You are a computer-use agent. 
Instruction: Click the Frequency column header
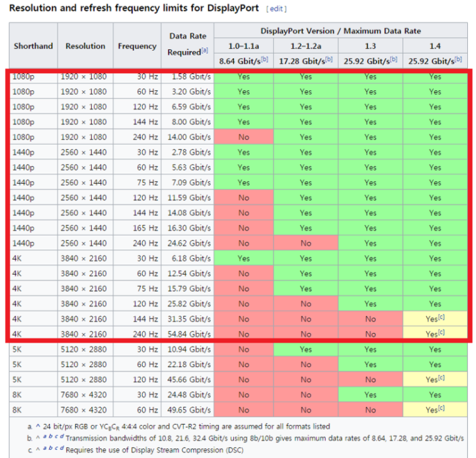[x=137, y=46]
